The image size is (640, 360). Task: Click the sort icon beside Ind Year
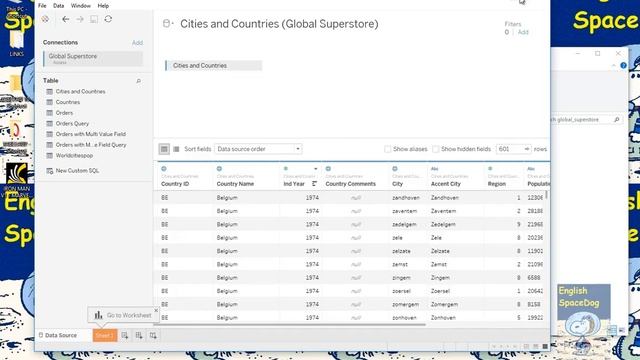[x=314, y=184]
